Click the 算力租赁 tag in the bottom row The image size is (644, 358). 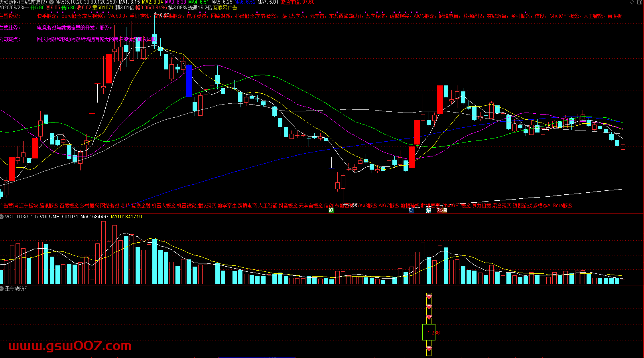(482, 206)
